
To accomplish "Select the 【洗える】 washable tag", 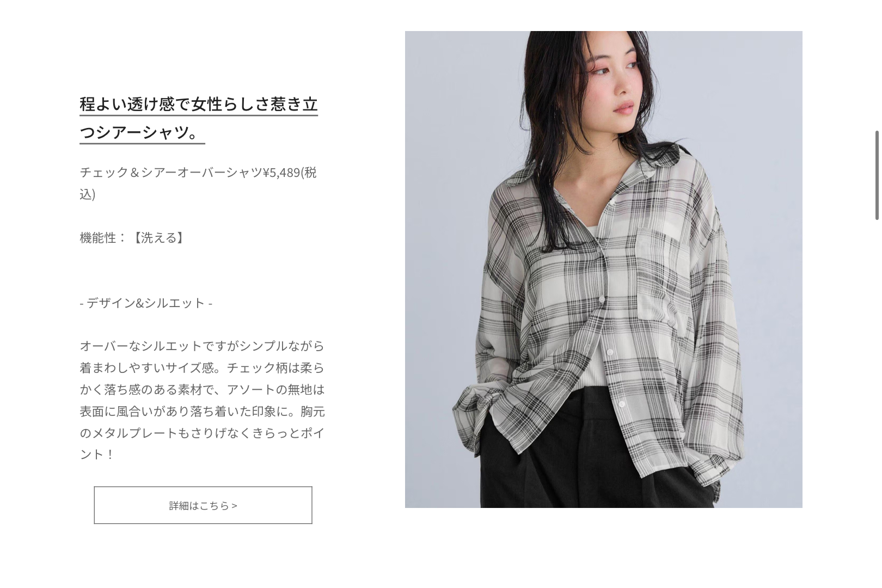I will pyautogui.click(x=159, y=237).
